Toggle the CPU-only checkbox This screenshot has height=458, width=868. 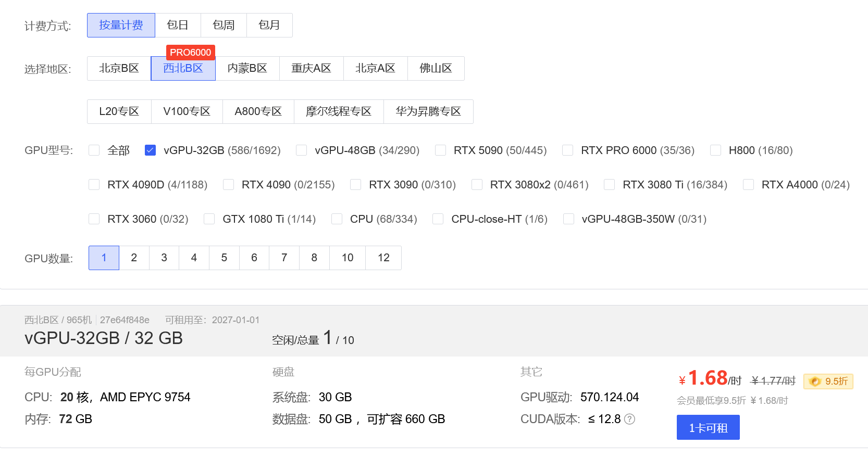point(337,219)
